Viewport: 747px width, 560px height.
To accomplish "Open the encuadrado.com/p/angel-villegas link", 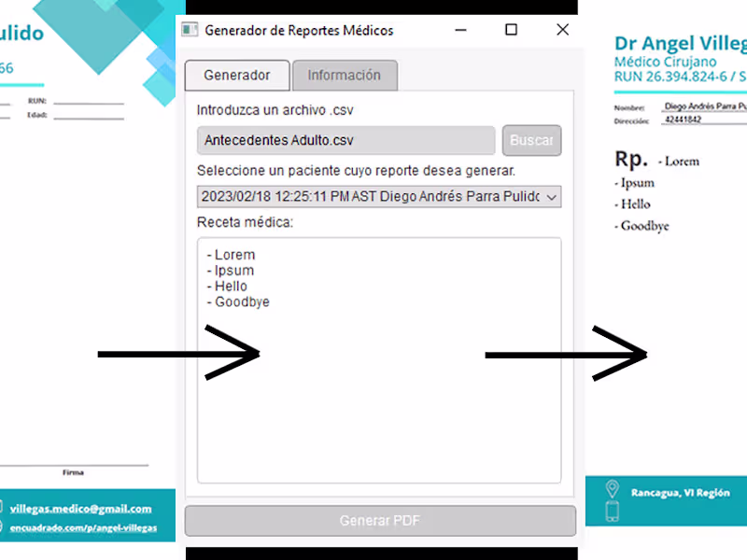I will 83,527.
